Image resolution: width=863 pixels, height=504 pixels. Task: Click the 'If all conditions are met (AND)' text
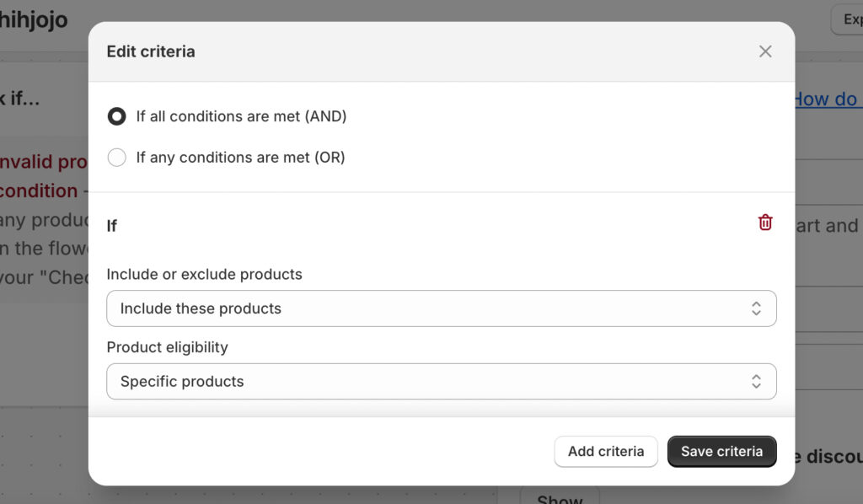241,116
